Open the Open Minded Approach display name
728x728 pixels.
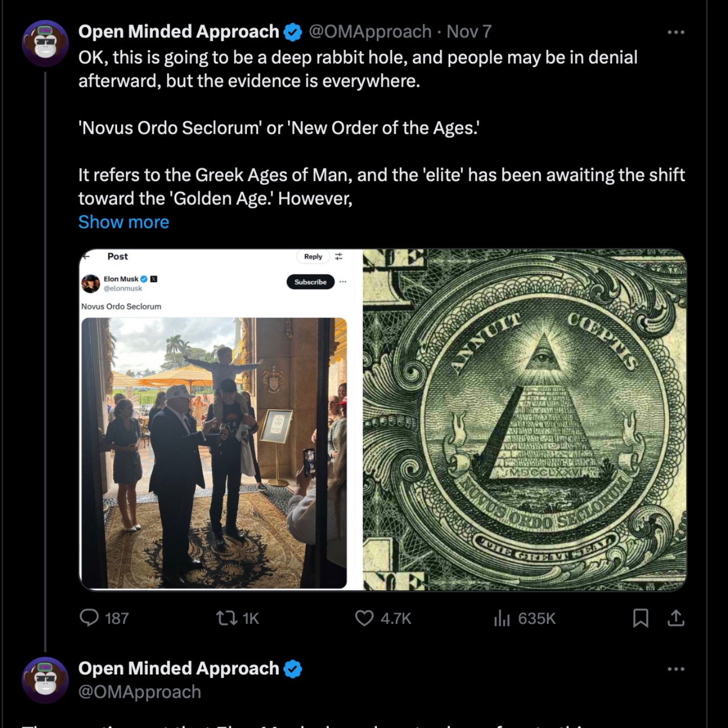point(178,32)
